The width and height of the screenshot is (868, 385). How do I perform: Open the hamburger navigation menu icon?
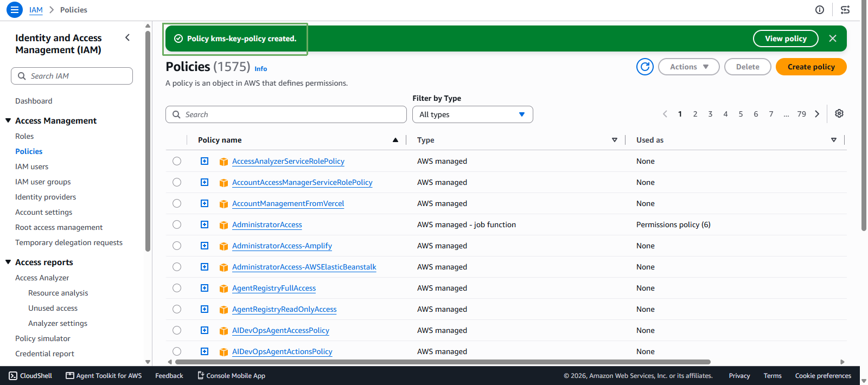(x=15, y=10)
